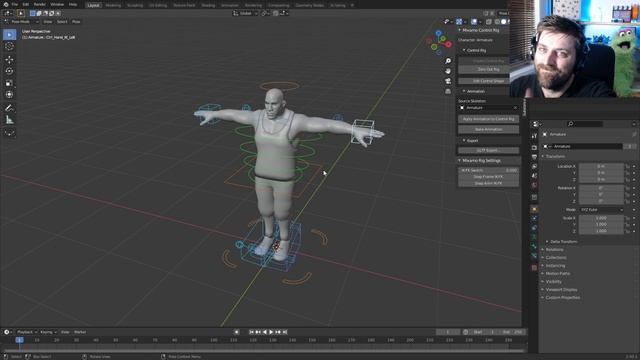Toggle Location X animate dot
This screenshot has width=640, height=360.
[634, 167]
